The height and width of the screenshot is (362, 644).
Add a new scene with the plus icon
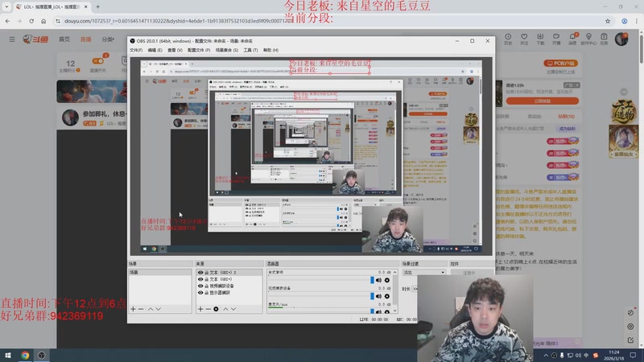[133, 309]
